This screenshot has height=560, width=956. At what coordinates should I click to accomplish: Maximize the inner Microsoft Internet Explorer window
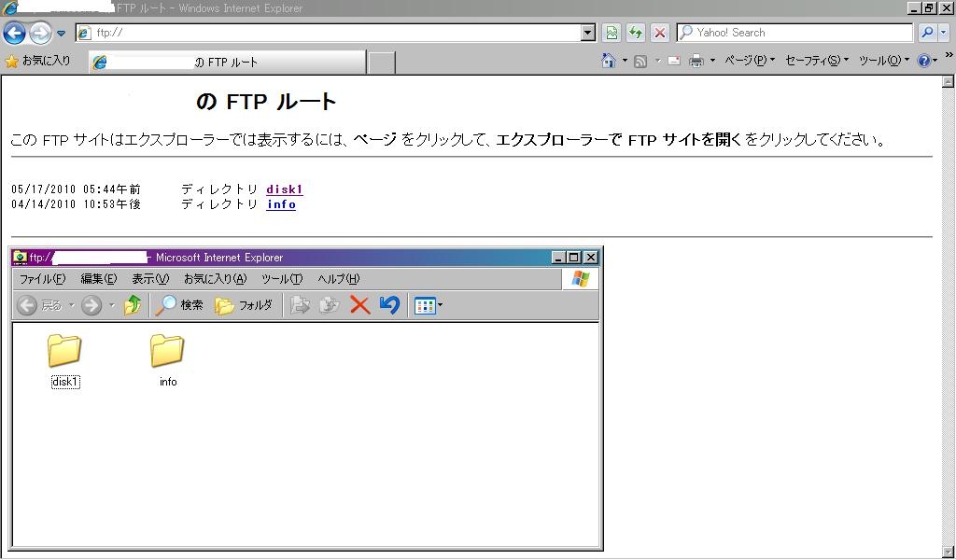[574, 258]
